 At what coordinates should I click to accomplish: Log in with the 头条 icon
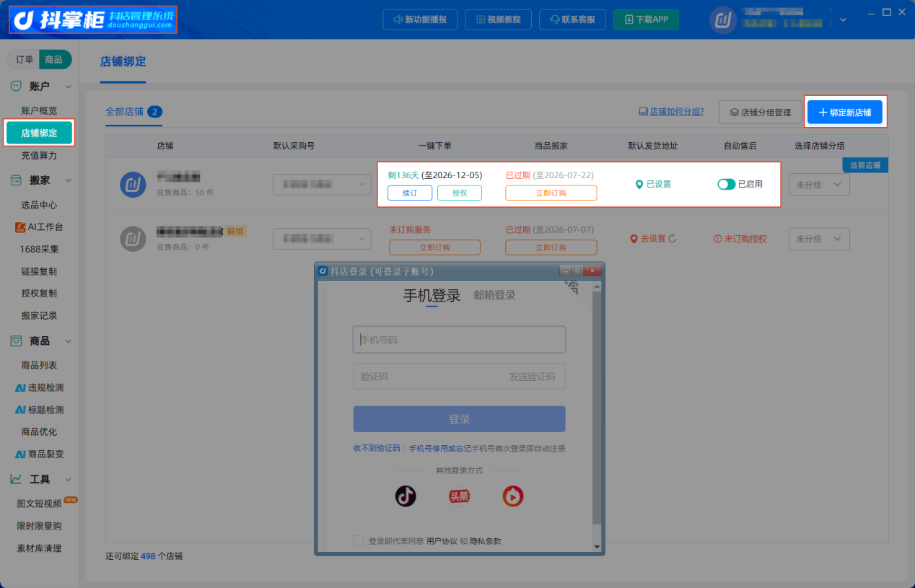[x=459, y=496]
